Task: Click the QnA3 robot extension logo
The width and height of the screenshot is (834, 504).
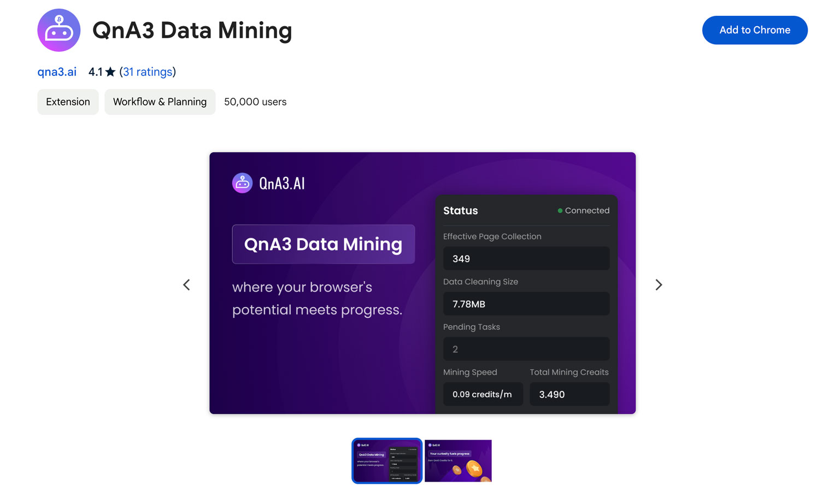Action: coord(59,30)
